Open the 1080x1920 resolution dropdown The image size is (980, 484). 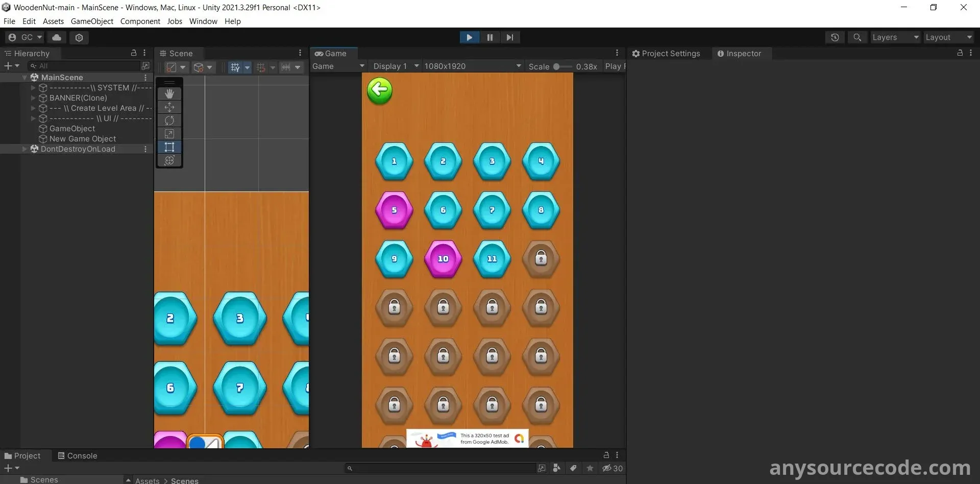(x=472, y=66)
